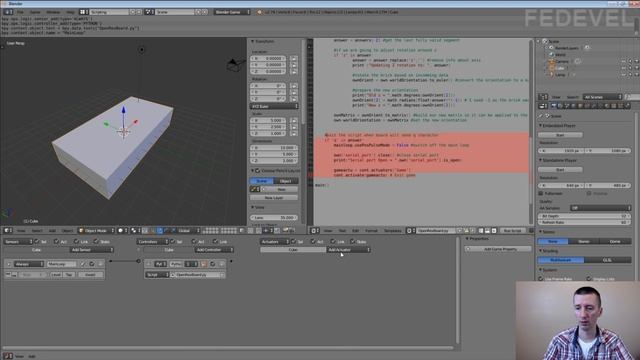Lock the X location value
This screenshot has height=360, width=640.
[293, 58]
